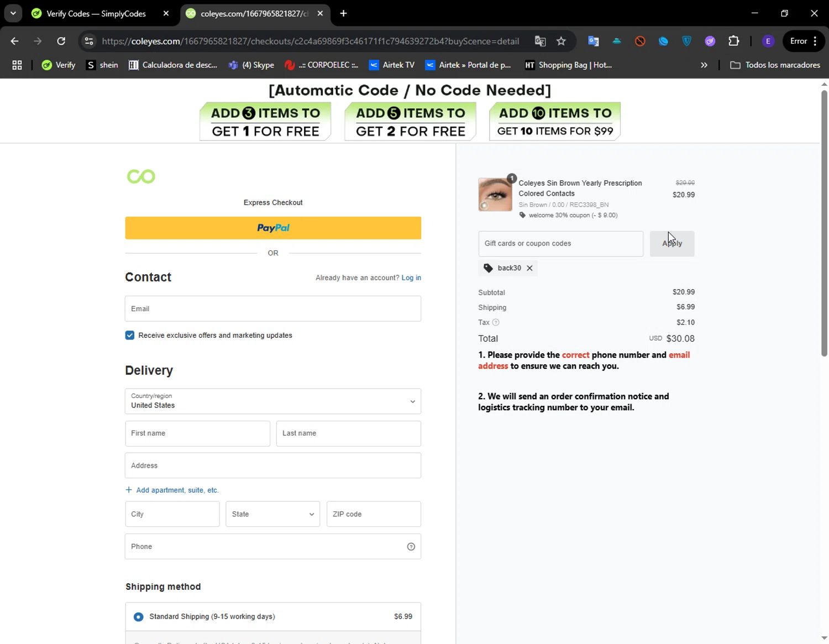Open the Airtek » Portal de p... bookmark
829x644 pixels.
click(x=468, y=65)
